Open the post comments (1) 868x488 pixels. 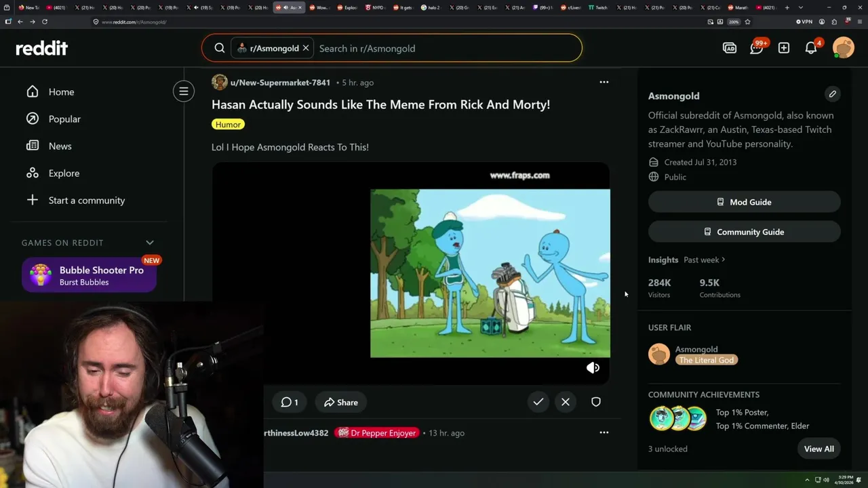(x=290, y=402)
